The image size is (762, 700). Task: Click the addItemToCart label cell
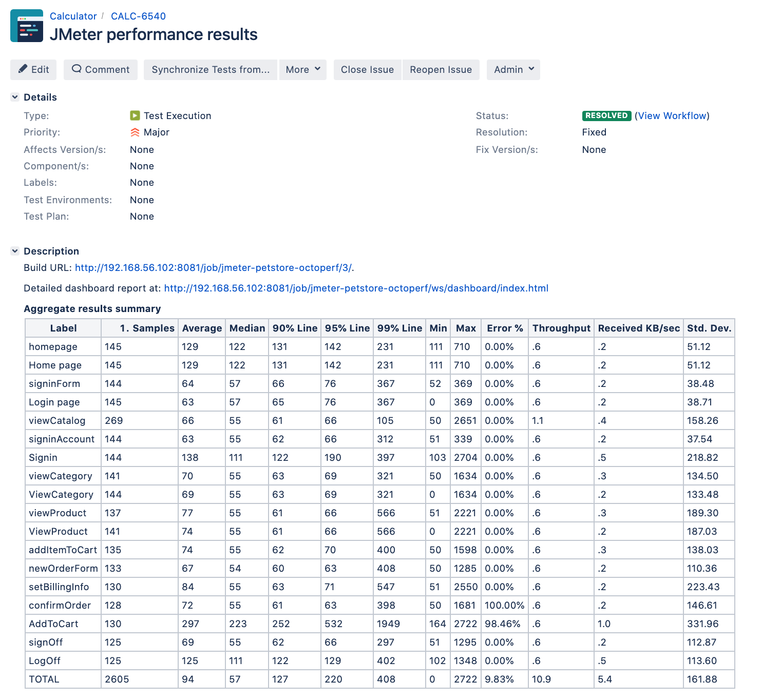click(63, 550)
